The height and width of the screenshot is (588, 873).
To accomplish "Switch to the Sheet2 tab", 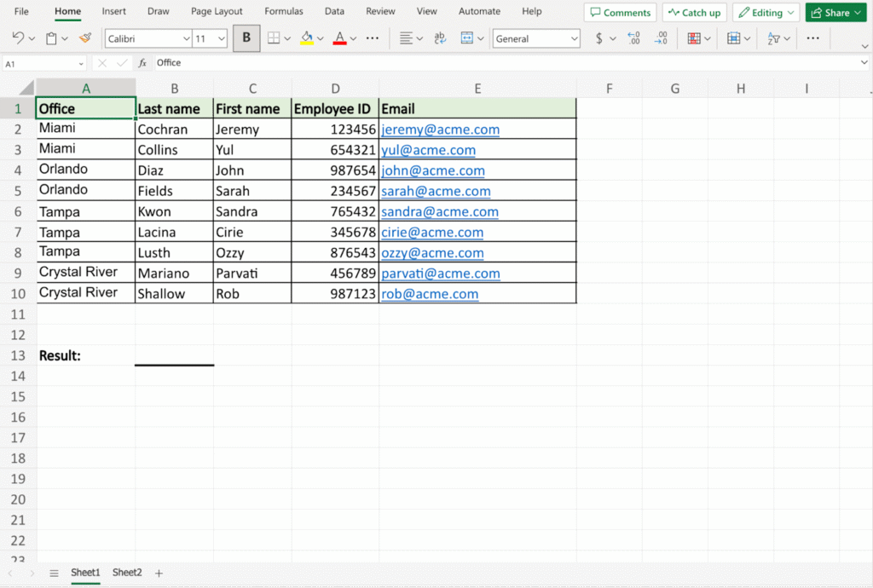I will (x=127, y=573).
